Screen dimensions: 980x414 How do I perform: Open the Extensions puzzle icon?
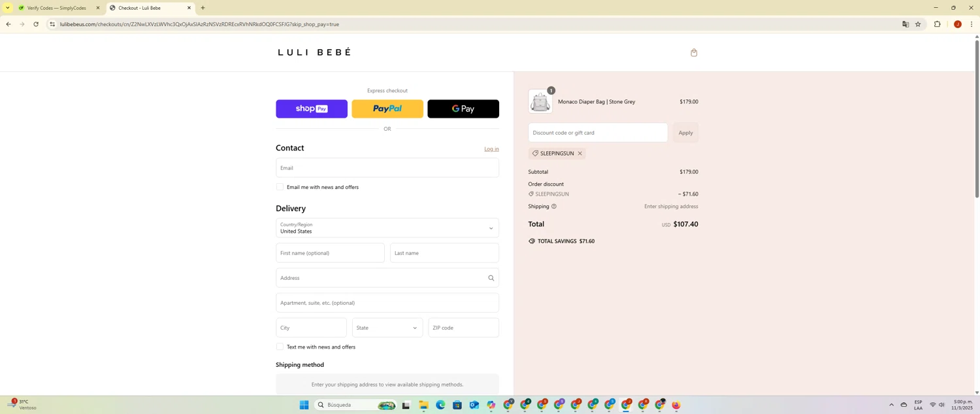point(938,24)
